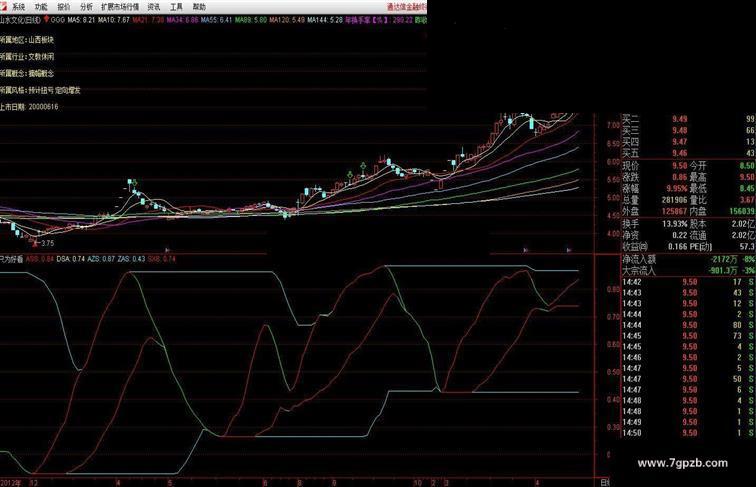Click the 净流入额 row
Viewport: 756px width, 487px height.
tap(688, 259)
